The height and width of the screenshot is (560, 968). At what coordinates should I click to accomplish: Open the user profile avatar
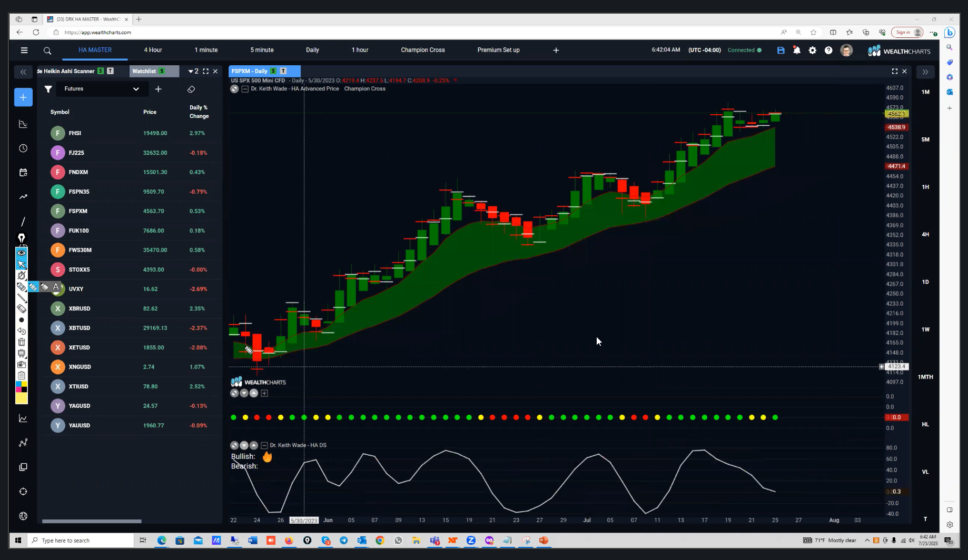(x=846, y=51)
